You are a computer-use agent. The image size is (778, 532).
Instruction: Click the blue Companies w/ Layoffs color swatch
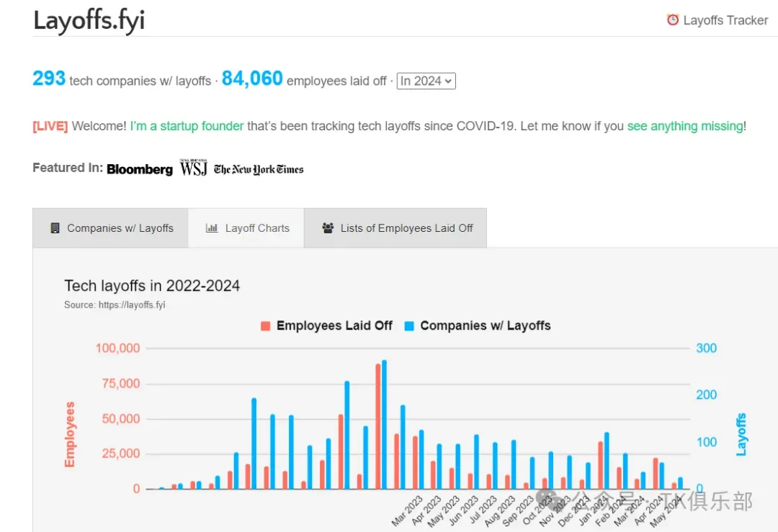[x=409, y=326]
